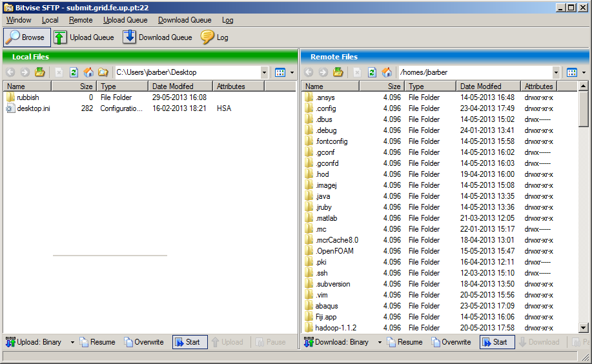Open the Remote menu

pyautogui.click(x=81, y=20)
